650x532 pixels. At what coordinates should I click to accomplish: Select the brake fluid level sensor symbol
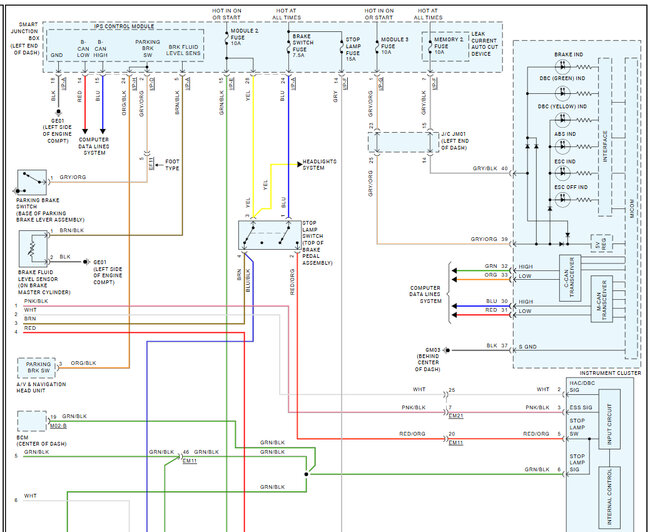coord(34,249)
